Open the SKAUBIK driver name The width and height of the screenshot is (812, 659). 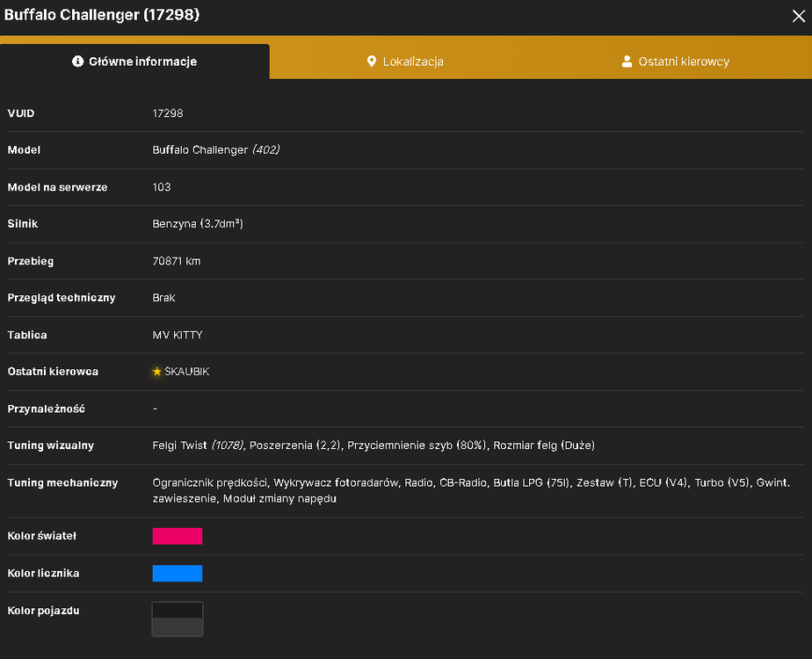pos(186,372)
